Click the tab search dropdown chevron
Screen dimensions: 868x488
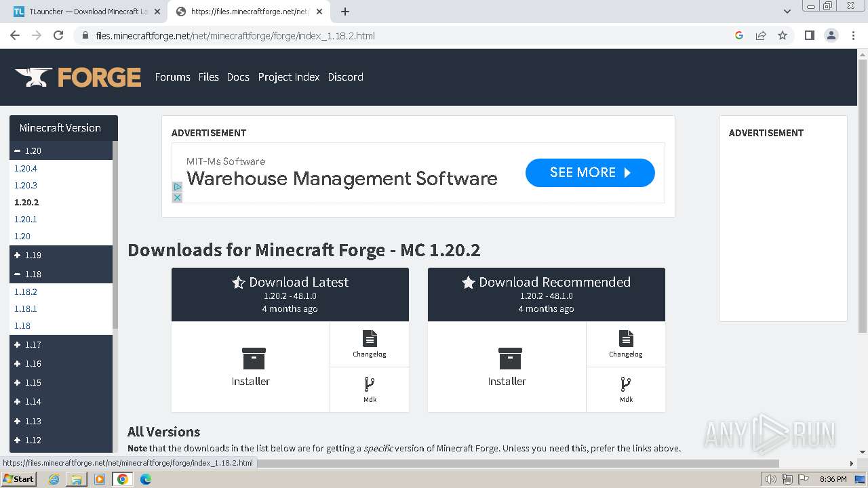[x=787, y=12]
